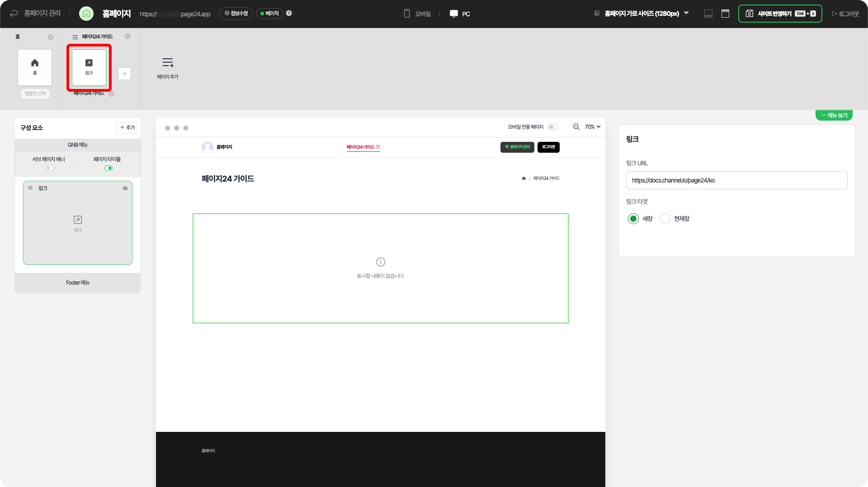Select the GNB 메뉴 section

click(78, 145)
